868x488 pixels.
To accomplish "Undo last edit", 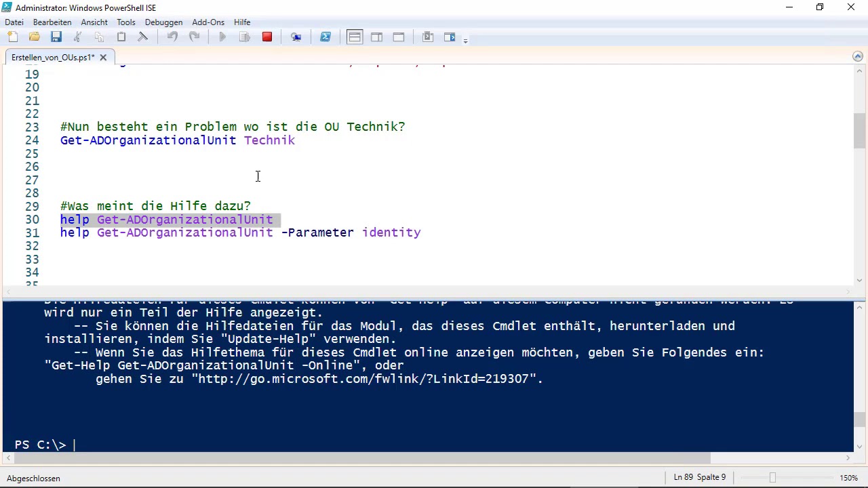I will click(172, 37).
